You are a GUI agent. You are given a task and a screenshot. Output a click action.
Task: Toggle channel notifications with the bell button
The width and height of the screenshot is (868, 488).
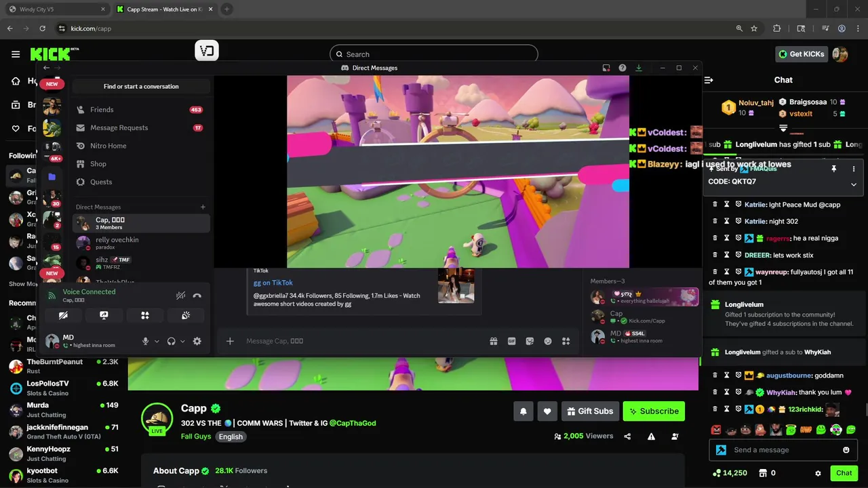tap(524, 411)
